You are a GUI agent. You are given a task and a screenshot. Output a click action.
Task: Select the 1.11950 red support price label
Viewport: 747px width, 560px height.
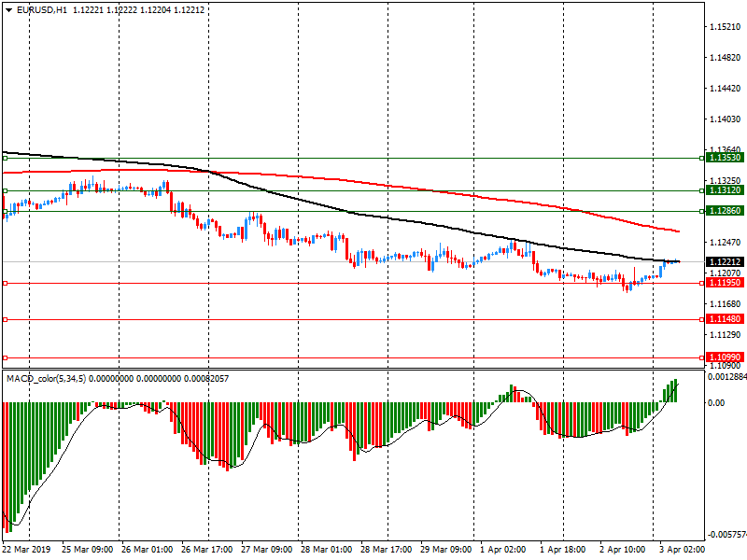point(725,283)
